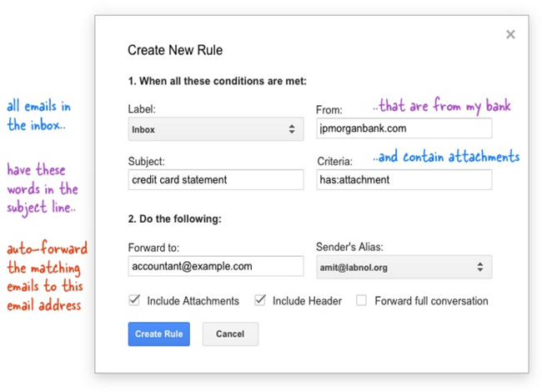
Task: Expand the Sender's Alias dropdown
Action: coord(404,266)
